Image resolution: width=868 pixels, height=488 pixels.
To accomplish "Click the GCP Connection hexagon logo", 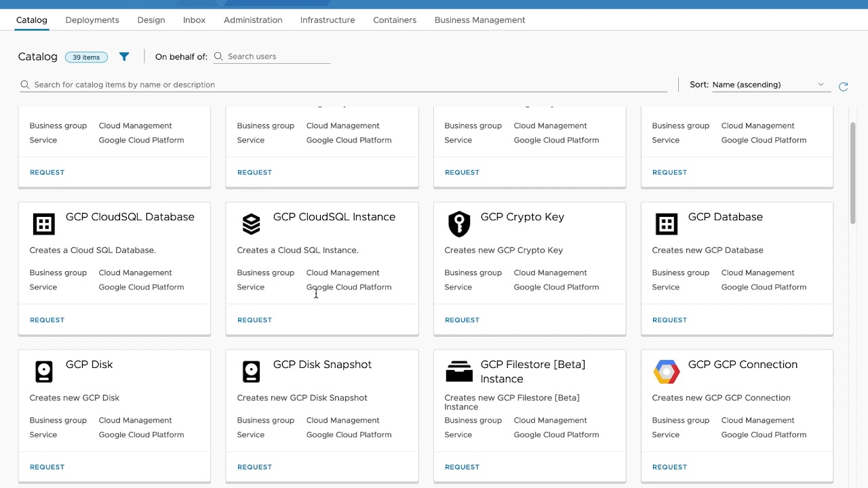I will point(667,371).
